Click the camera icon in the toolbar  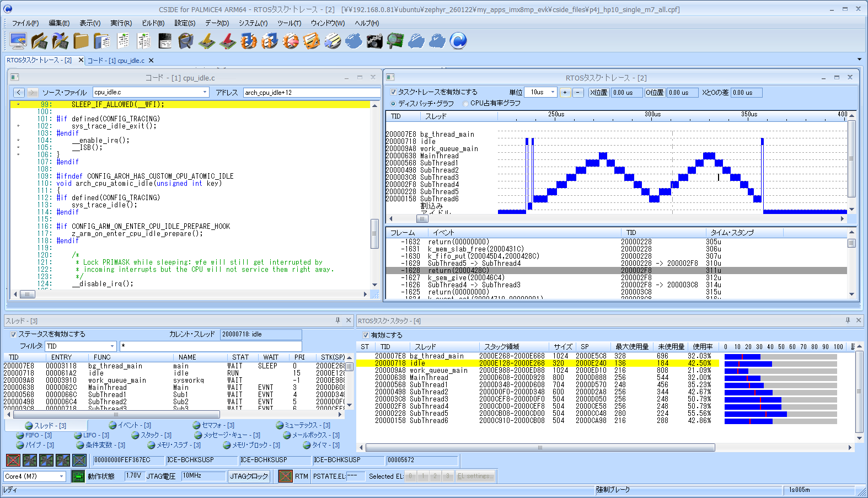pyautogui.click(x=374, y=41)
